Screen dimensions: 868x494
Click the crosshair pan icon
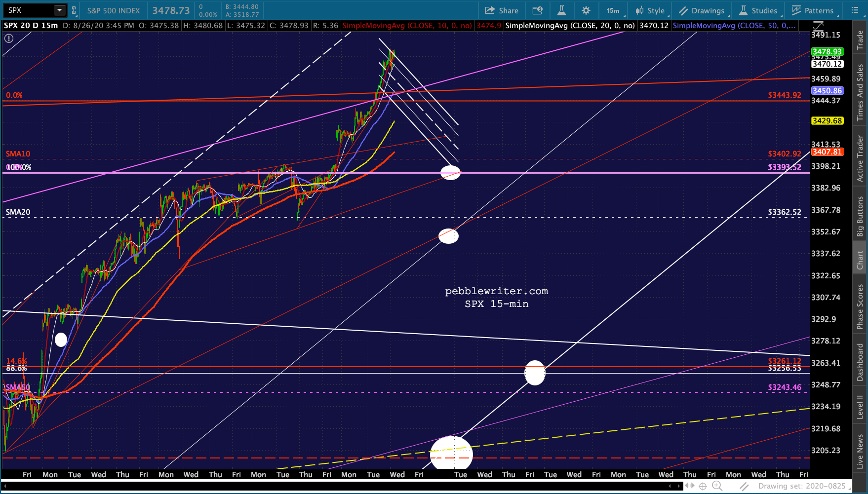[x=703, y=486]
